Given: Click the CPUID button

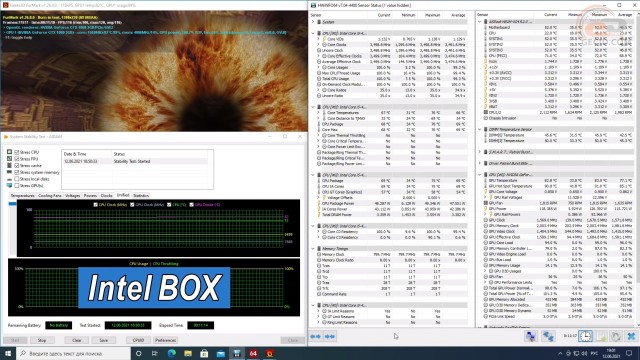Looking at the screenshot, I should [x=138, y=340].
